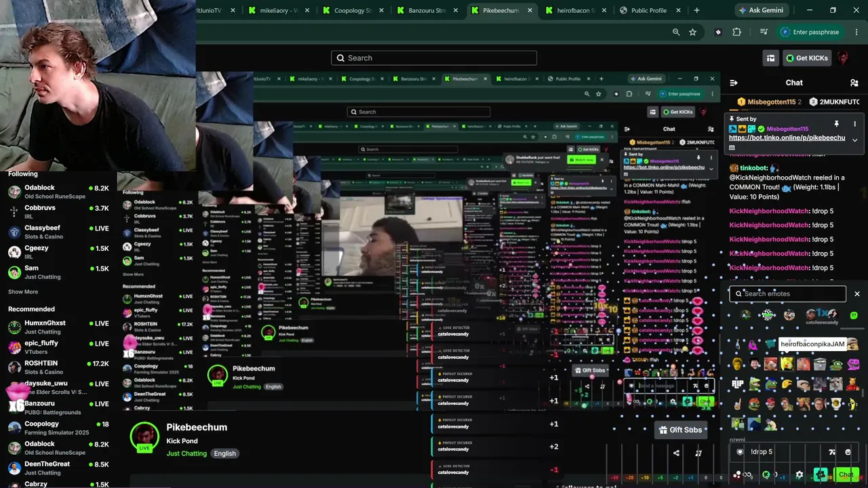Click the Pikebeechum channel avatar with LIVE badge
The height and width of the screenshot is (488, 868).
(x=144, y=438)
